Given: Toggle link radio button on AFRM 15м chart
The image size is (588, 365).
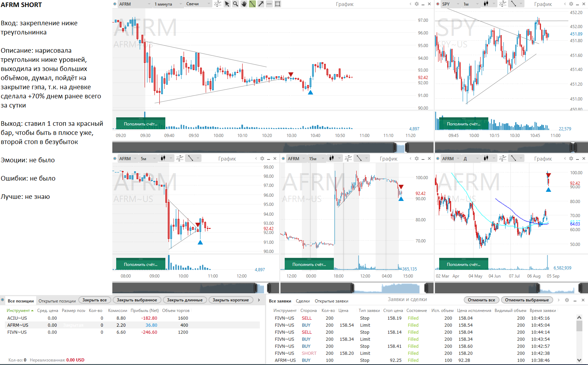Looking at the screenshot, I should [x=283, y=158].
